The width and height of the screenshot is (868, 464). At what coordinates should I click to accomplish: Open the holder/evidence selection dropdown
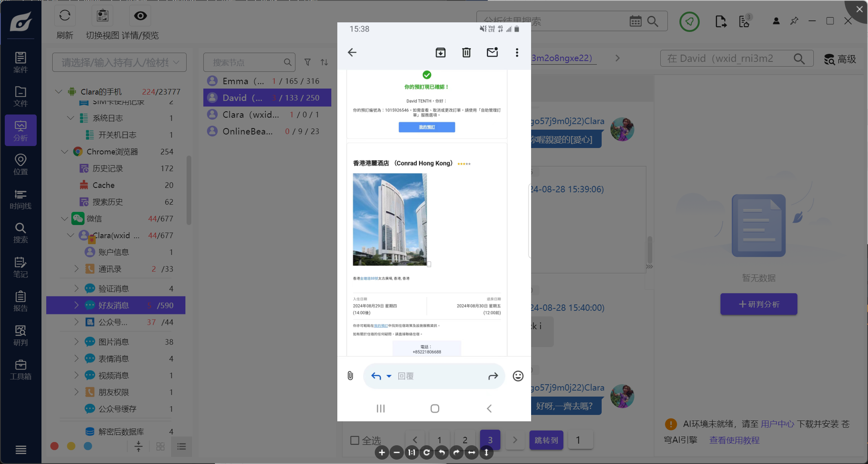coord(119,62)
